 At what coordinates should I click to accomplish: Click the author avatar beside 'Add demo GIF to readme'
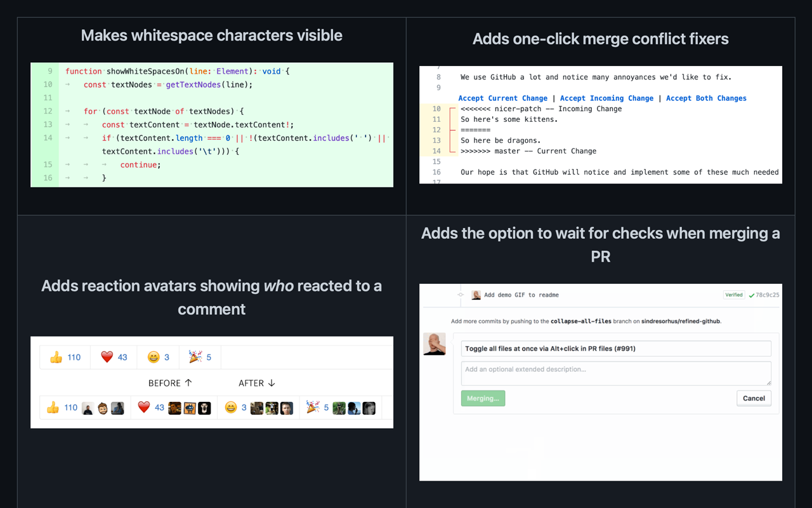point(476,295)
